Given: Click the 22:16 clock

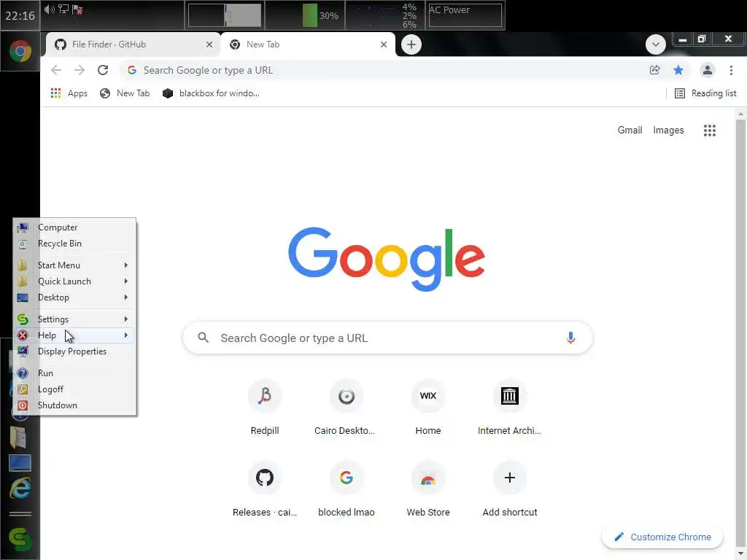Looking at the screenshot, I should coord(20,16).
